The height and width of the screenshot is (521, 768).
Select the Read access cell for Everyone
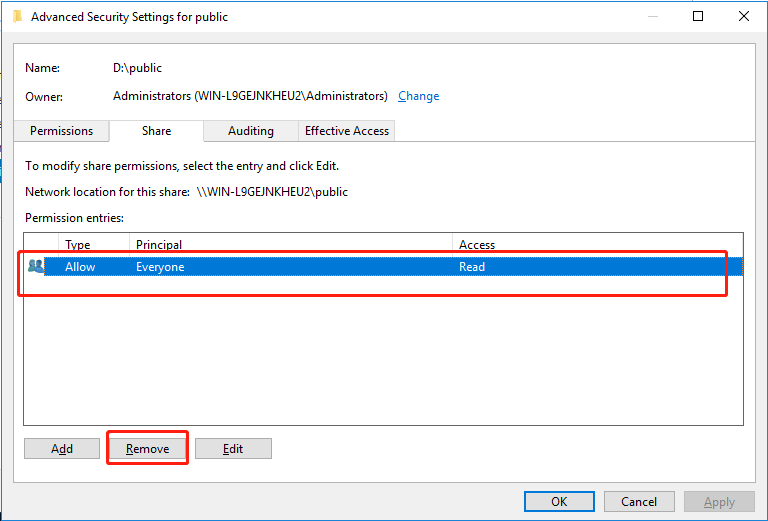tap(472, 267)
